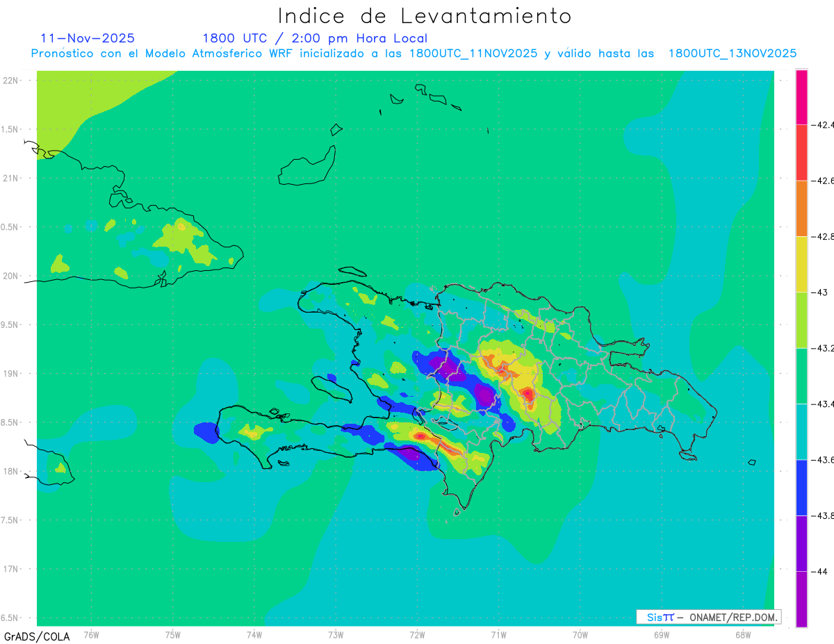Click the '-42.8' legend value
The image size is (834, 644).
click(822, 237)
